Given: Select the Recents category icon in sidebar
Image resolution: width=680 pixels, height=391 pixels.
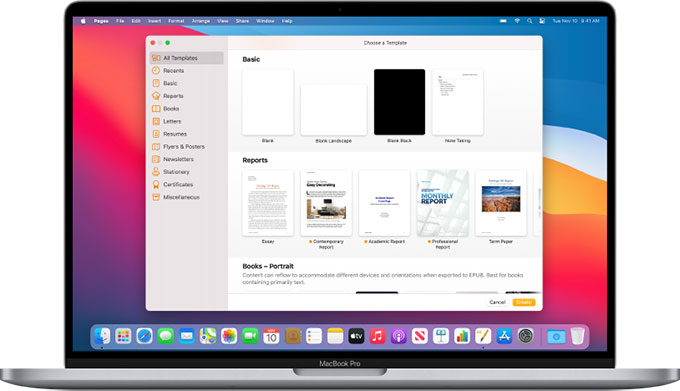Looking at the screenshot, I should [x=156, y=70].
